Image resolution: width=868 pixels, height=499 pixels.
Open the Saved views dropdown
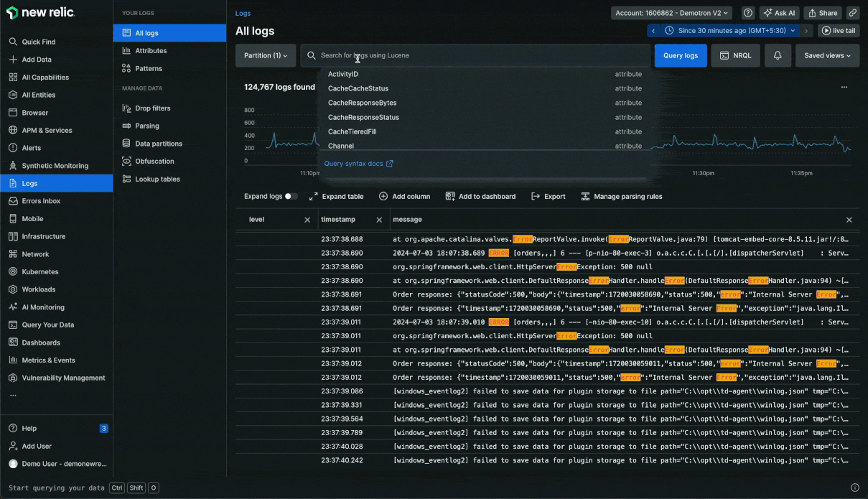click(827, 55)
